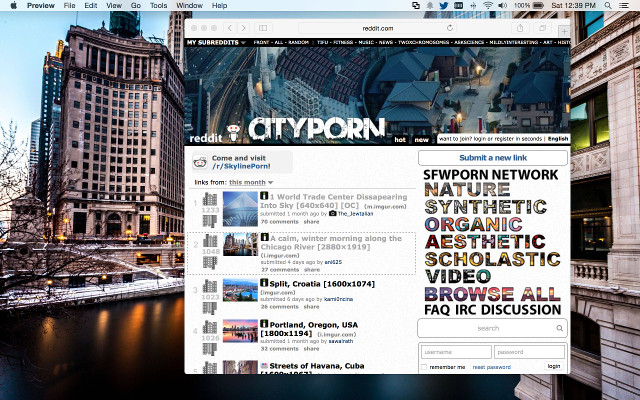
Task: Upvote the Chicago River post
Action: [x=210, y=241]
